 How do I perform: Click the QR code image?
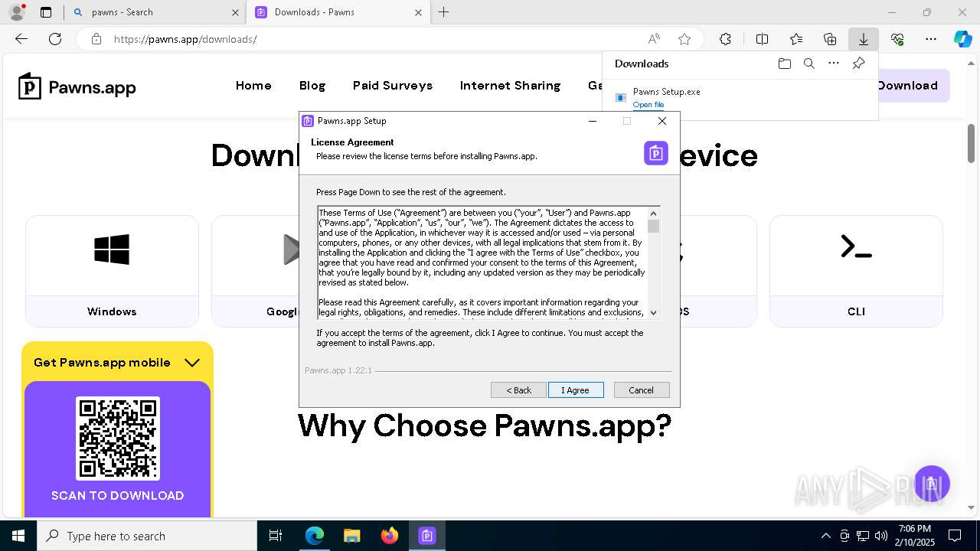click(117, 439)
